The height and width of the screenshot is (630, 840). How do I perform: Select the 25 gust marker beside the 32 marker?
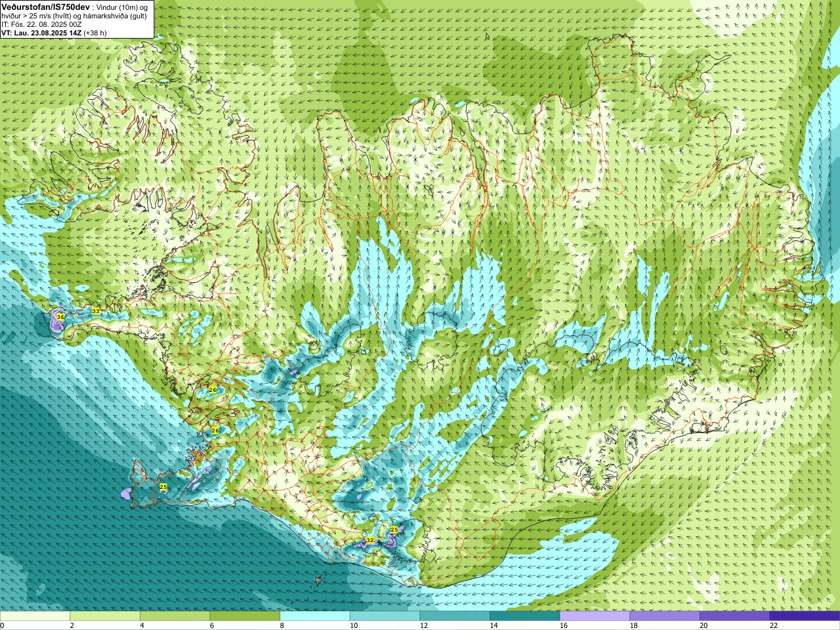[394, 530]
